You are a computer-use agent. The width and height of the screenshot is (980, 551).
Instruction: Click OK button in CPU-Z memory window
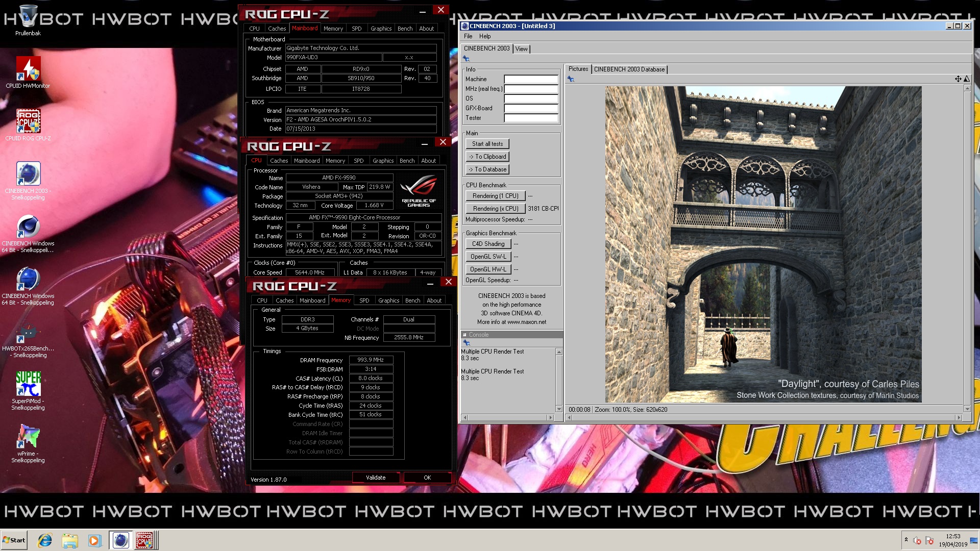pos(427,478)
